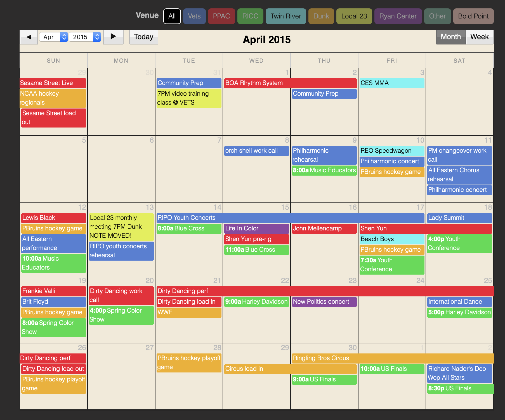This screenshot has height=420, width=505.
Task: View the John Mellencamp event
Action: pyautogui.click(x=324, y=228)
